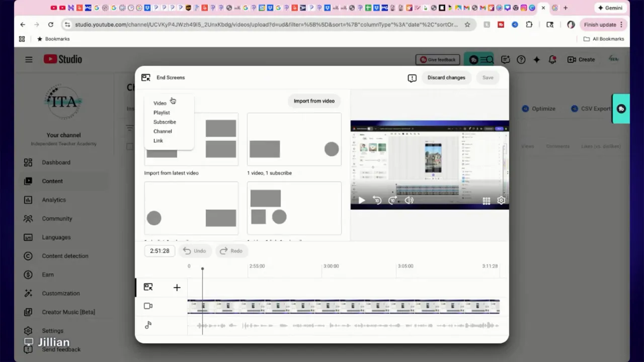
Task: Play the preview video in the player
Action: (x=361, y=200)
